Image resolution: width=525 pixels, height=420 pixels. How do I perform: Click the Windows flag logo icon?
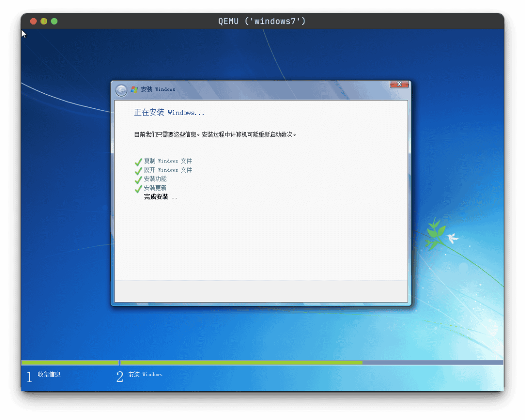point(134,89)
